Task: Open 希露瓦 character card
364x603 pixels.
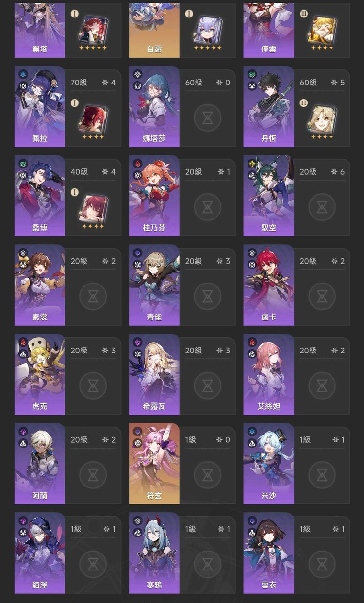Action: (x=154, y=374)
